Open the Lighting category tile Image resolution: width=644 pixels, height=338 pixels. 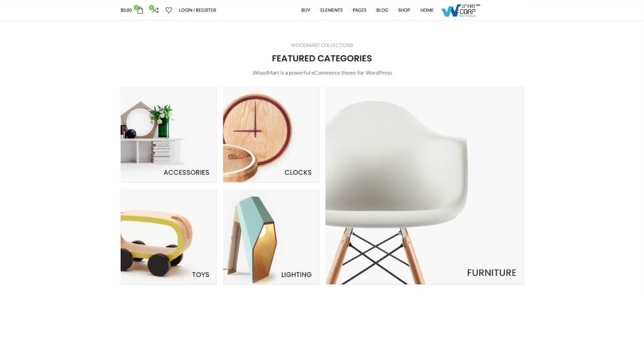tap(271, 237)
